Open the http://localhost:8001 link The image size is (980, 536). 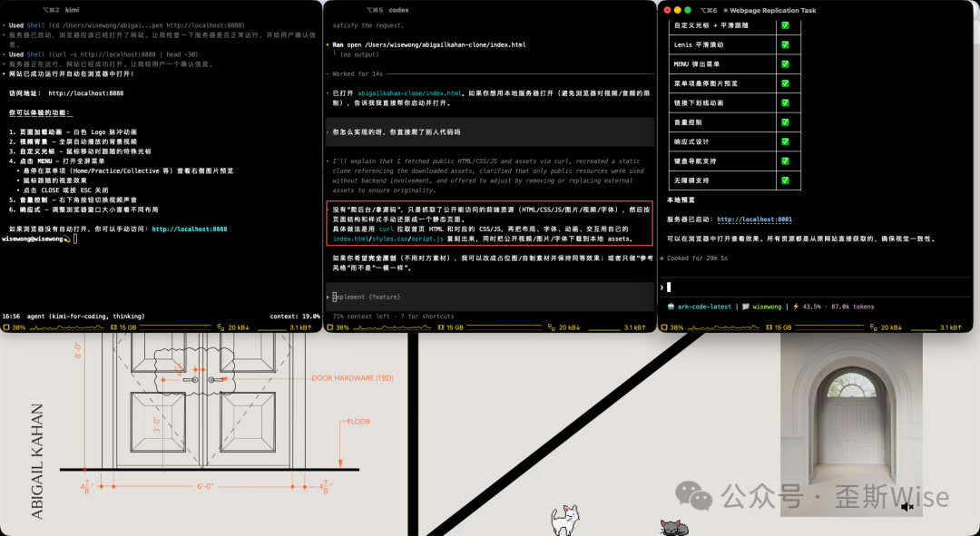pyautogui.click(x=754, y=219)
